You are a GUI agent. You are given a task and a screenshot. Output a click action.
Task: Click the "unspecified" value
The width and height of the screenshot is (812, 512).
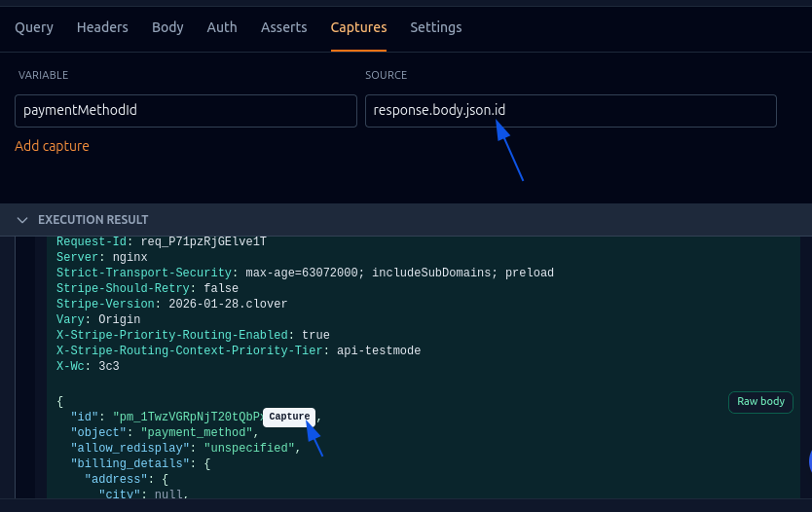(249, 448)
